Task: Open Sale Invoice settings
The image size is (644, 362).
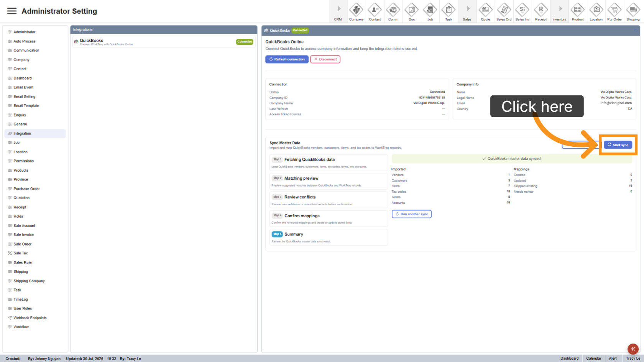Action: pyautogui.click(x=35, y=235)
